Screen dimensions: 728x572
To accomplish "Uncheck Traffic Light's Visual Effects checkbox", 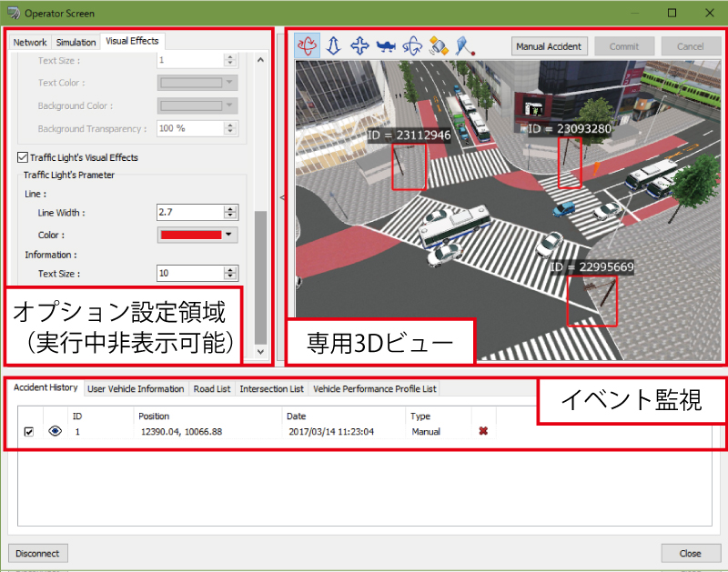I will click(24, 157).
